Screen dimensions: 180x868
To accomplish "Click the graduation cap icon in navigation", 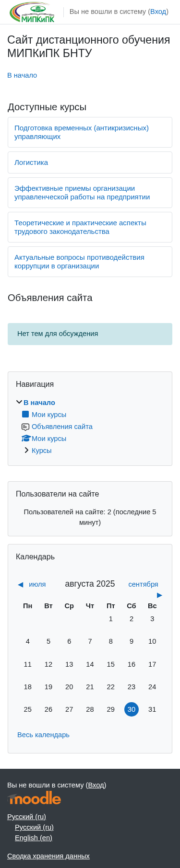I will click(26, 438).
